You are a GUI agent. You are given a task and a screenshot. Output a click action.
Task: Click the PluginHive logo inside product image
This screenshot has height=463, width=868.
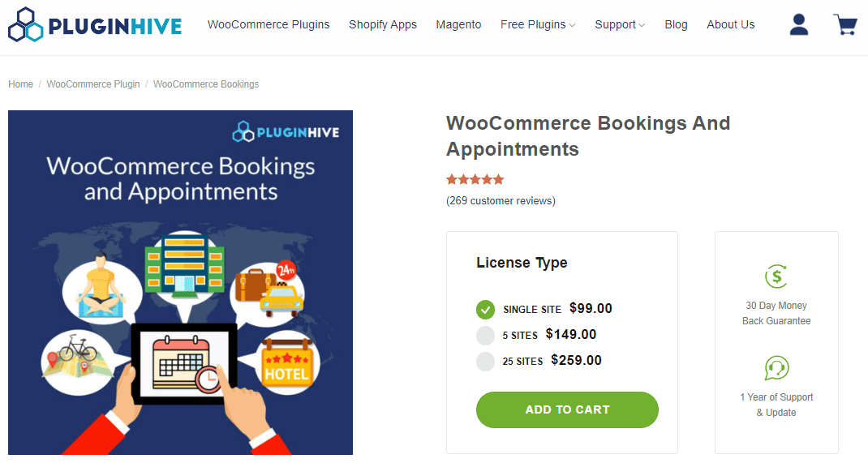point(286,132)
